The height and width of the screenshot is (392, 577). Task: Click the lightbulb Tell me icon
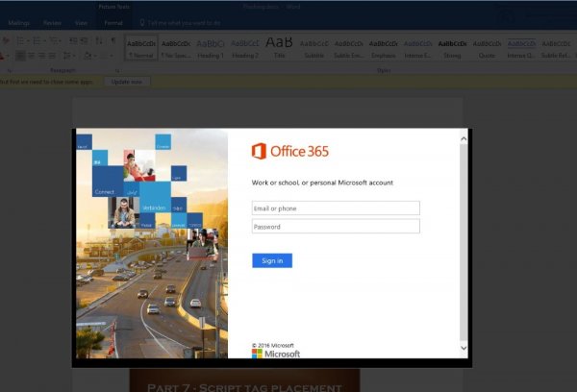pos(143,21)
